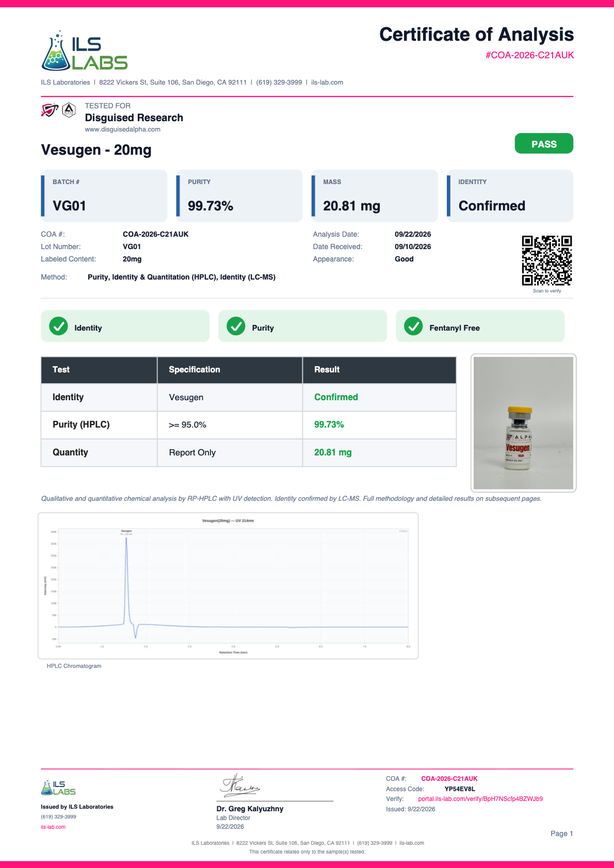Click the Vesugen - 20mg product heading

point(96,150)
